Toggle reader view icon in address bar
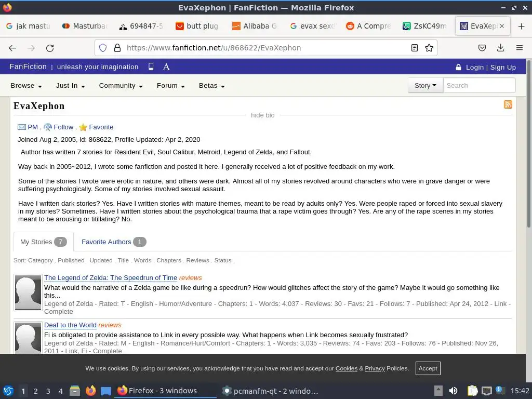Image resolution: width=532 pixels, height=399 pixels. click(414, 48)
